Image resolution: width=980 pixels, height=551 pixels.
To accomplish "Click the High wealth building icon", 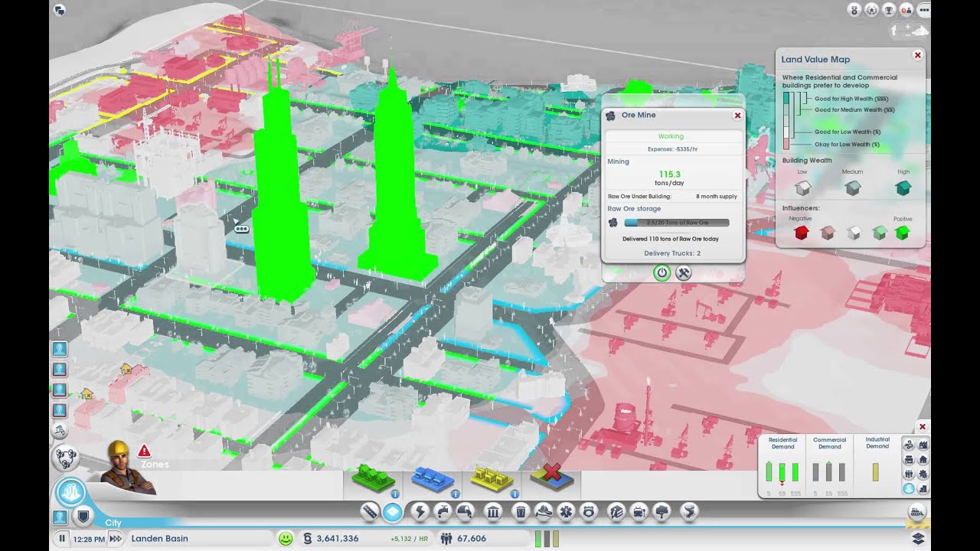I will pos(903,187).
